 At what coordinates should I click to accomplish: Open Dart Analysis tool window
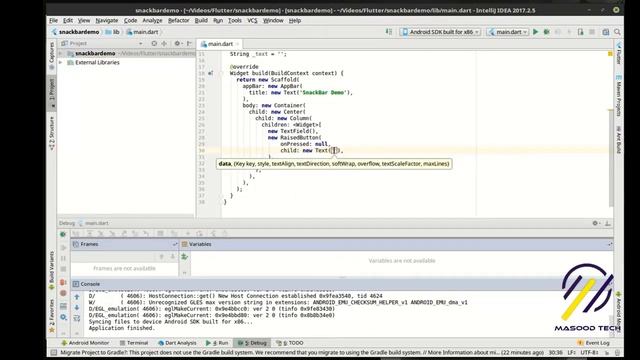point(177,343)
